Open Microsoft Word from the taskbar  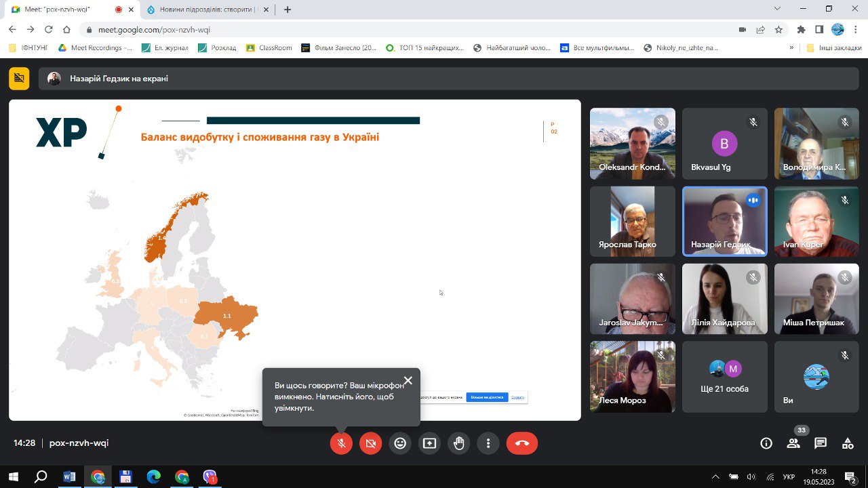tap(68, 476)
